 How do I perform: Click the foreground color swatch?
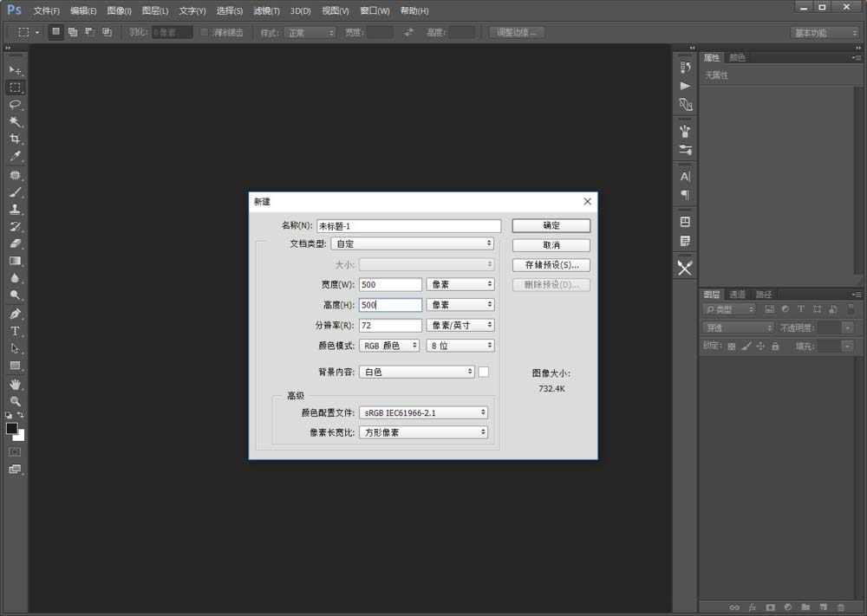pyautogui.click(x=11, y=426)
